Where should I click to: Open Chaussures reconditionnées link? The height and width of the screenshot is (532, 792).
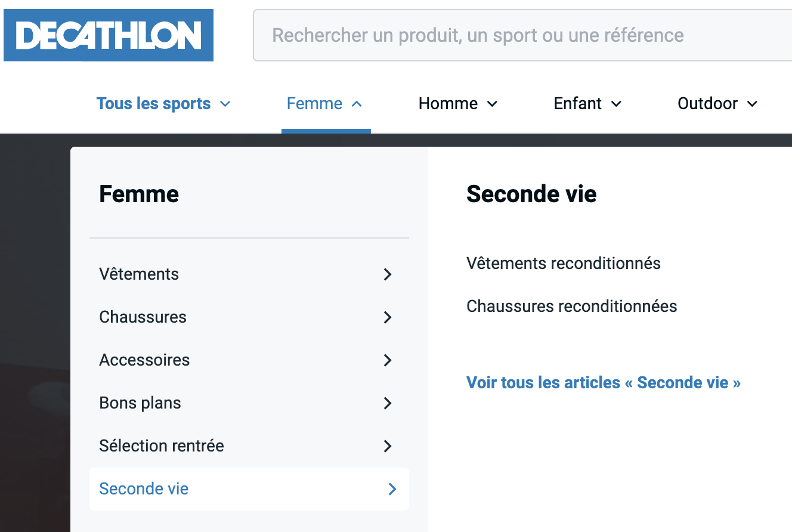click(572, 306)
